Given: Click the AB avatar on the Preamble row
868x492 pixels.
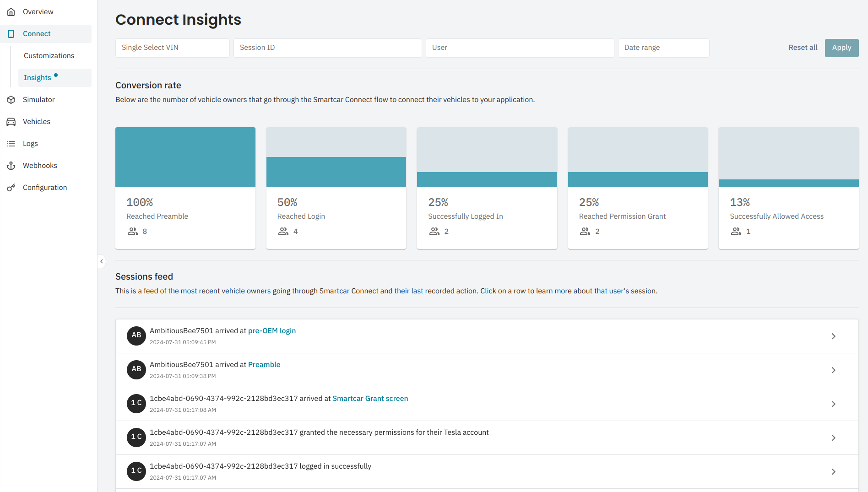Looking at the screenshot, I should pyautogui.click(x=136, y=370).
